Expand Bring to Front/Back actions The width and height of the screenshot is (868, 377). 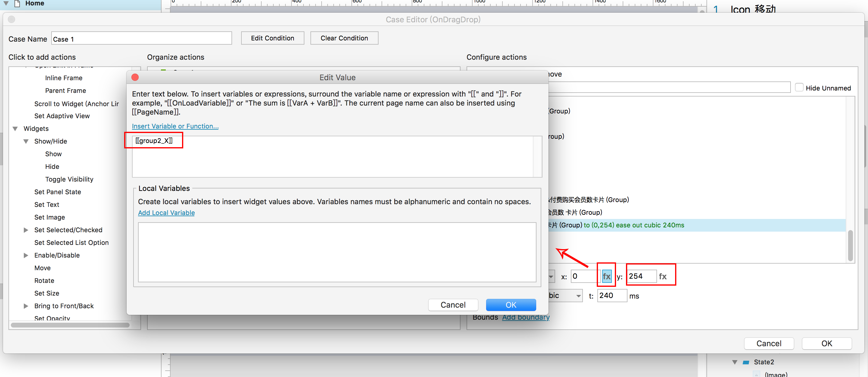pyautogui.click(x=26, y=306)
